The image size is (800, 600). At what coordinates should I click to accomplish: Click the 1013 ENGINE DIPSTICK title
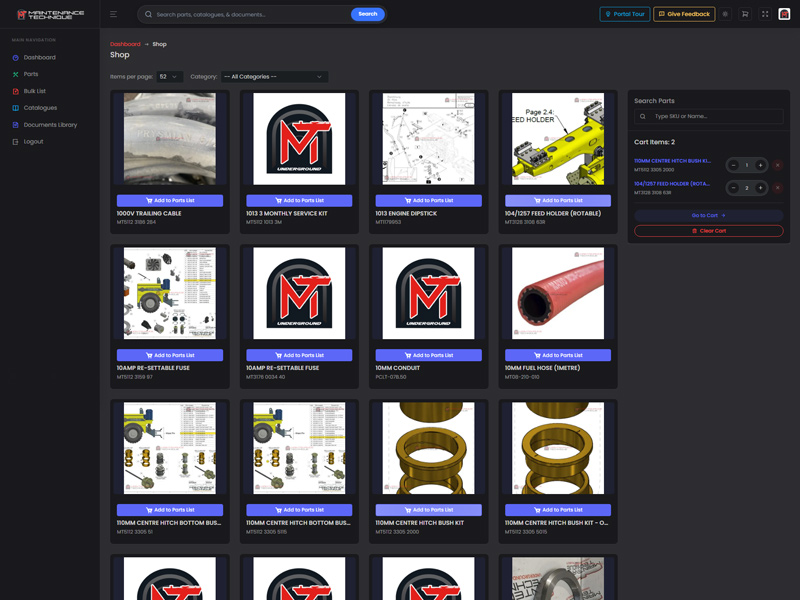point(406,213)
